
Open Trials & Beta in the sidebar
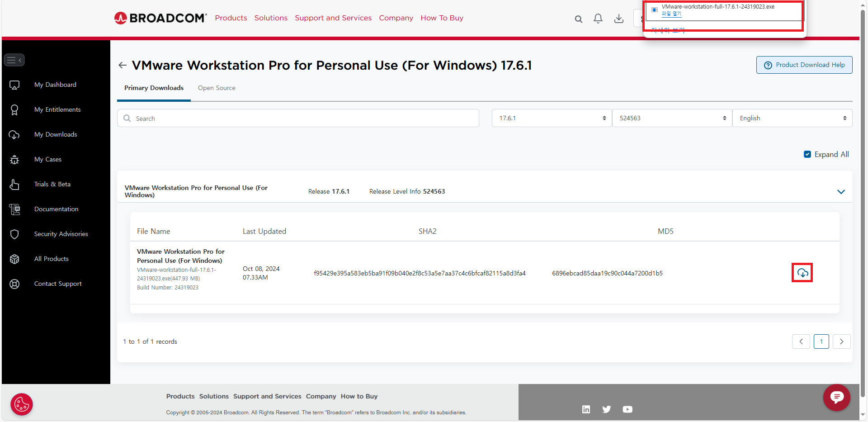coord(52,184)
